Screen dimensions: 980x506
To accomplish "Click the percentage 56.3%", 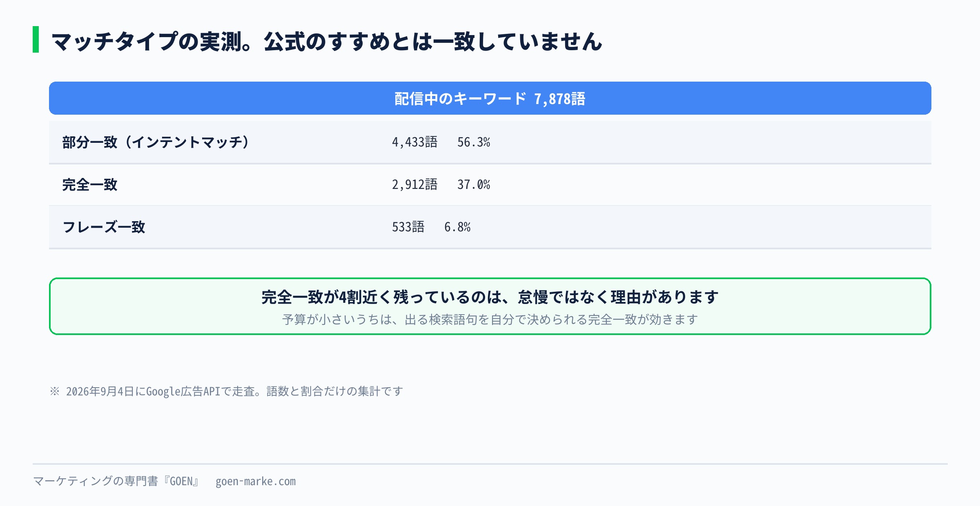I will pos(474,142).
